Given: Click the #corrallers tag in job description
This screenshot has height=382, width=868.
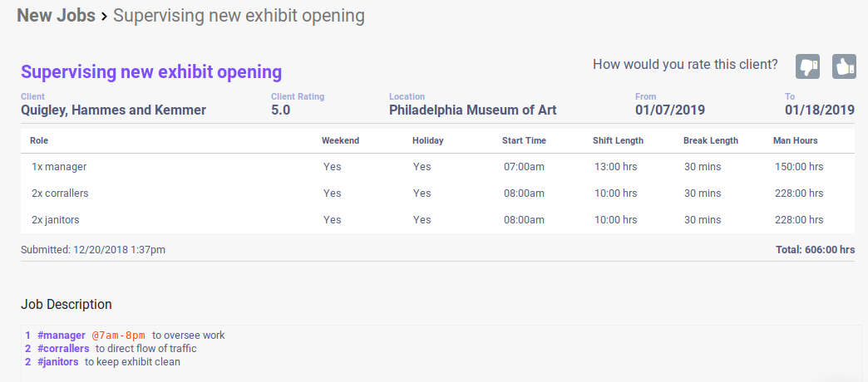Looking at the screenshot, I should coord(63,349).
